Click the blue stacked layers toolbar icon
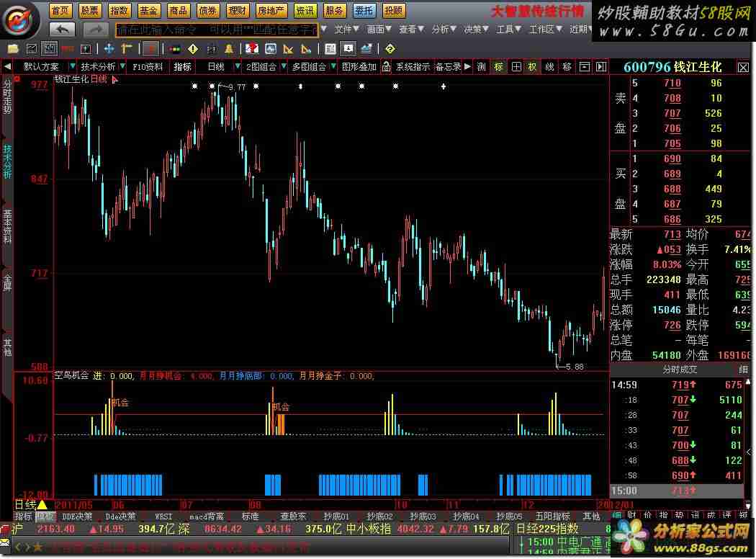 click(366, 49)
